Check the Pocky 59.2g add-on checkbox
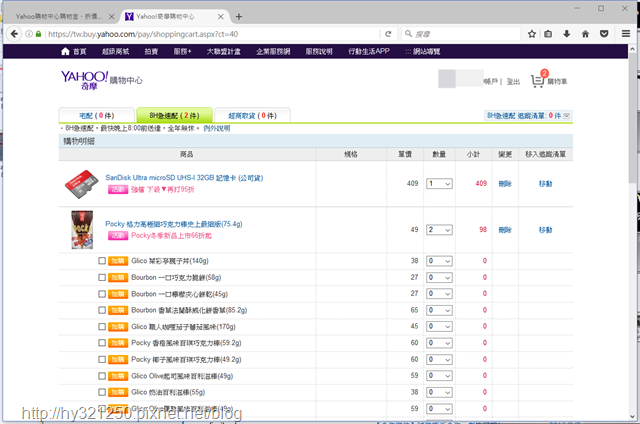640x424 pixels. pos(102,343)
